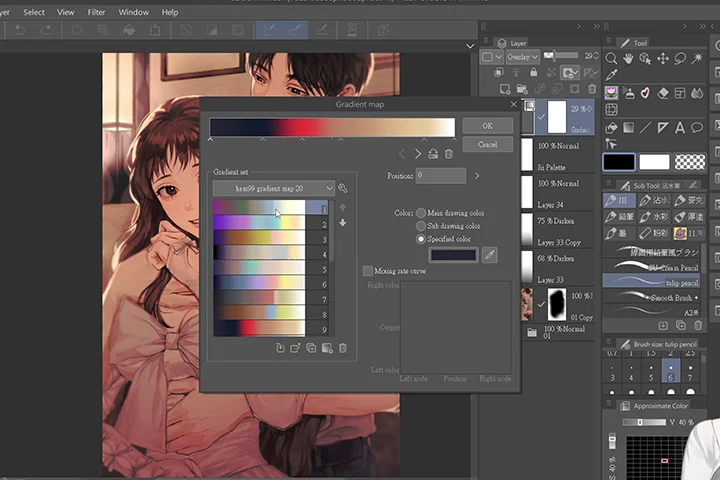720x480 pixels.
Task: Click the Undo arrow in toolbar
Action: click(x=20, y=30)
